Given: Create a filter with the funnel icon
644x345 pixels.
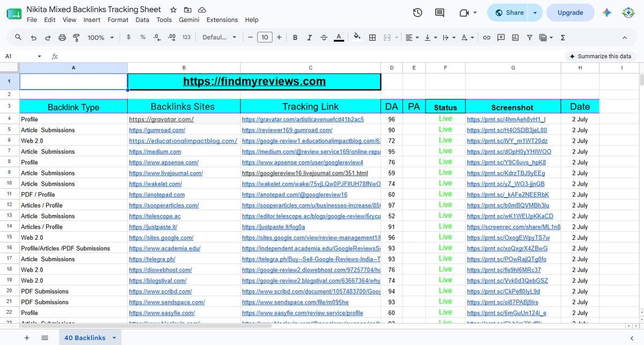Looking at the screenshot, I should tap(530, 38).
